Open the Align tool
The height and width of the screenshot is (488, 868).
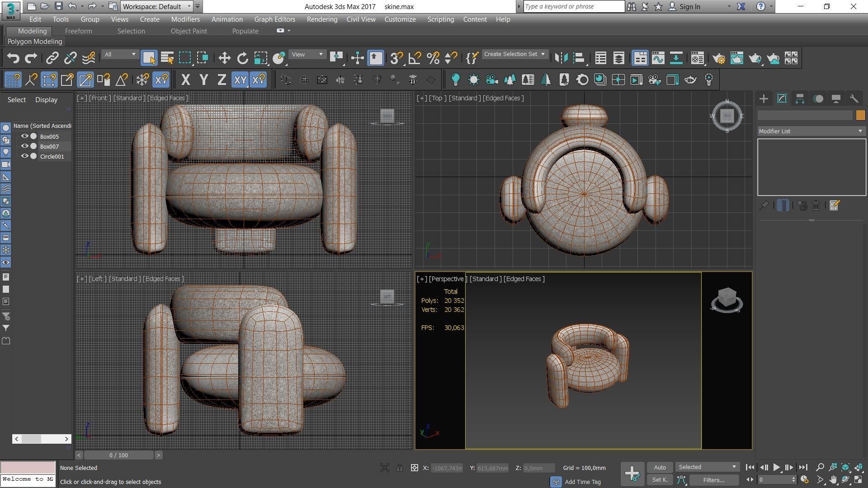pos(579,58)
